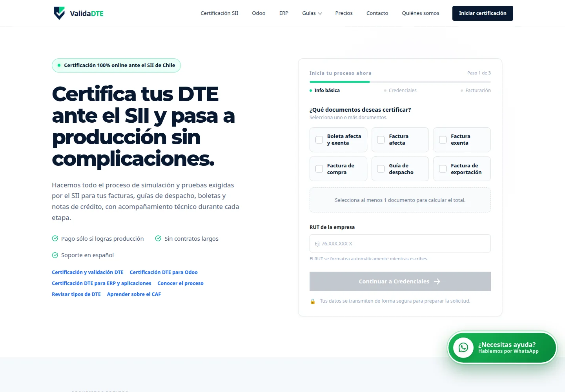Check the Factura de compra option
Viewport: 565px width, 392px height.
tap(319, 169)
